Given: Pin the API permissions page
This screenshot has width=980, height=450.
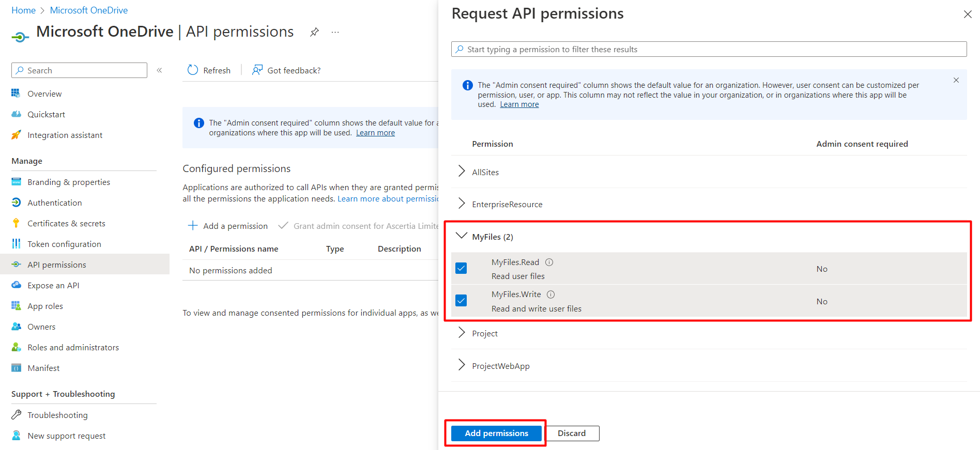Looking at the screenshot, I should pos(314,32).
